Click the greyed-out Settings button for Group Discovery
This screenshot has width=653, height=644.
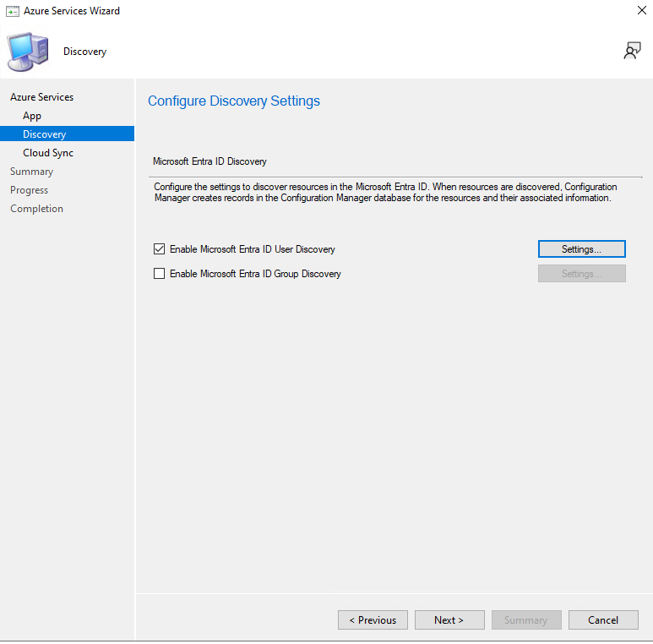click(581, 274)
